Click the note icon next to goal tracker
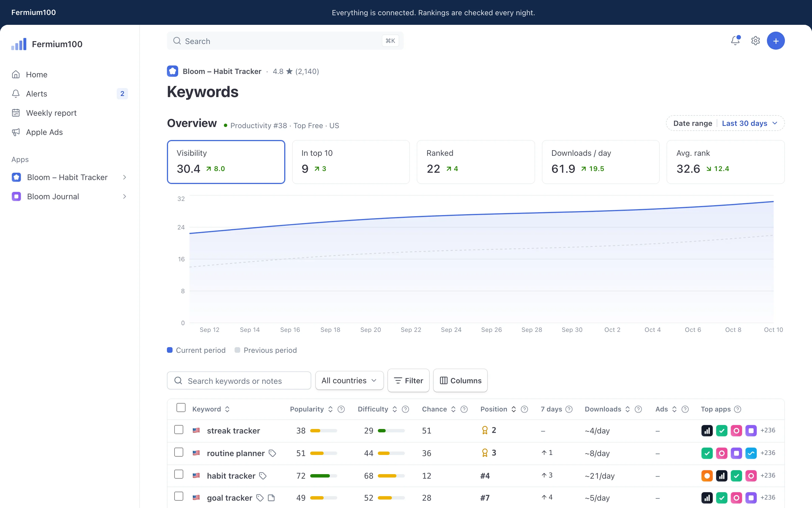The height and width of the screenshot is (508, 812). (x=272, y=498)
